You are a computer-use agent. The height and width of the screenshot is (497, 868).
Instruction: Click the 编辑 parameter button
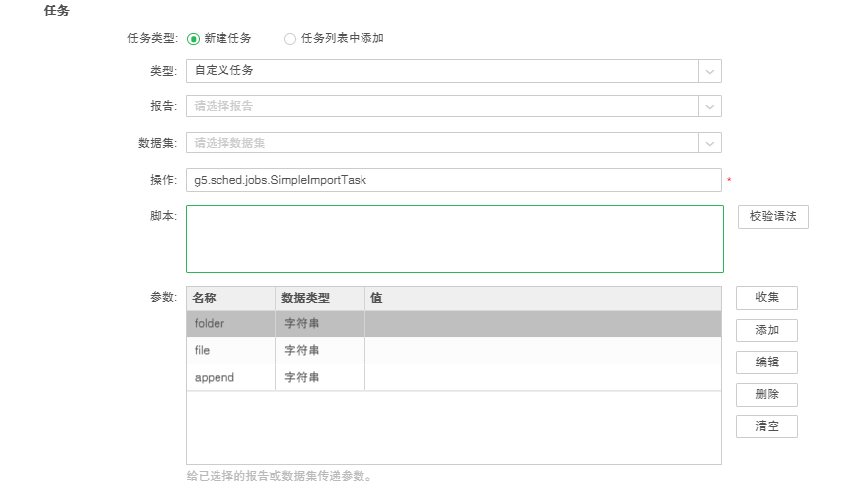tap(767, 363)
